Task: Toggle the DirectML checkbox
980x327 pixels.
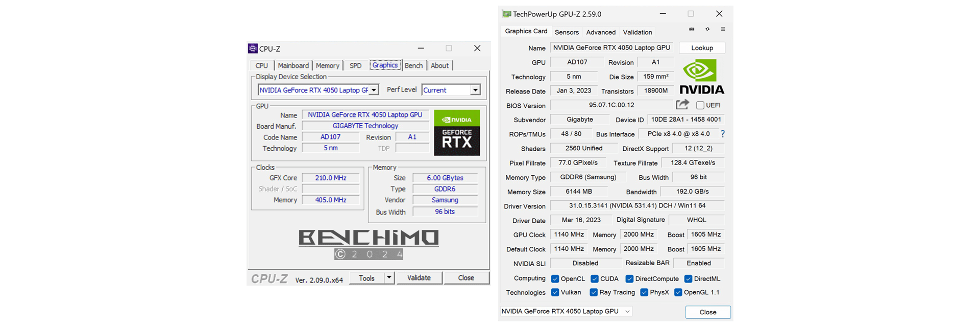Action: pos(688,279)
